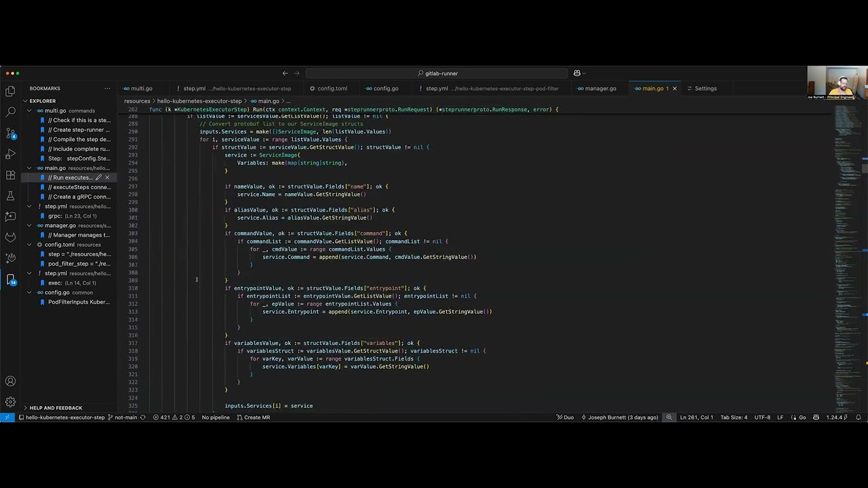Open Bookmarks panel more actions ellipsis
The height and width of the screenshot is (488, 868).
coord(107,88)
